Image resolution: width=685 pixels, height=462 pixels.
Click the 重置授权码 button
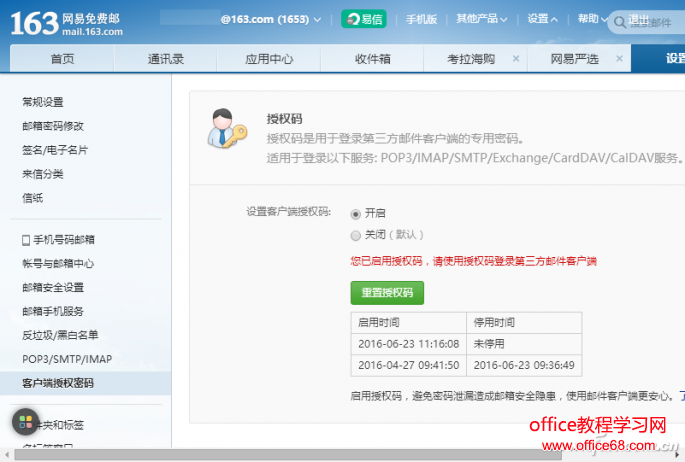click(x=387, y=293)
